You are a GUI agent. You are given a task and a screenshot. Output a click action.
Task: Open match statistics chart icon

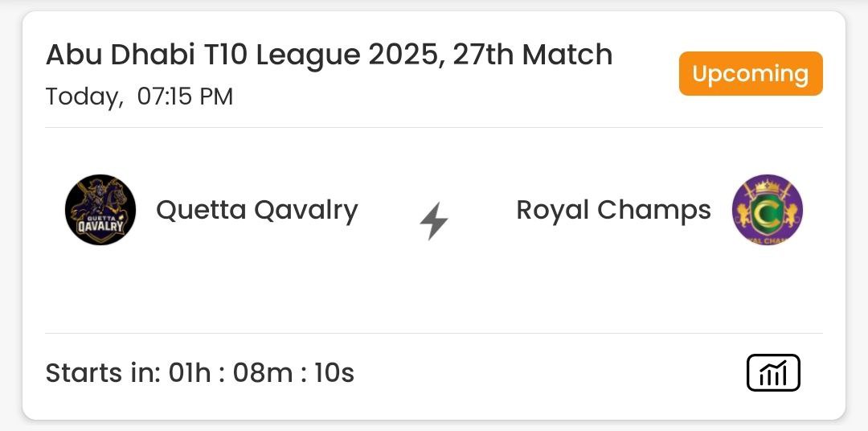click(773, 373)
